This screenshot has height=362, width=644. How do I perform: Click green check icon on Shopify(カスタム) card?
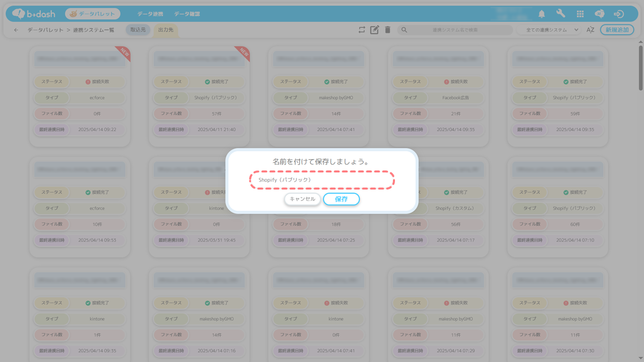pyautogui.click(x=446, y=192)
